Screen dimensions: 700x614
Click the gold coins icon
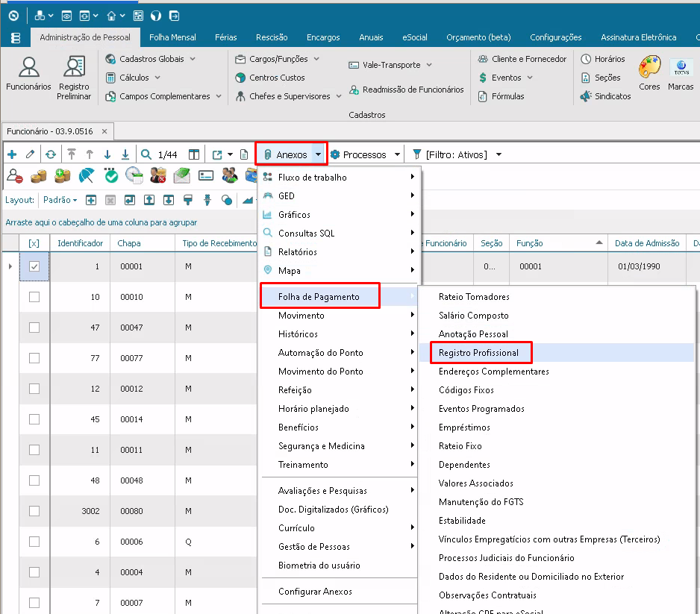click(x=38, y=176)
